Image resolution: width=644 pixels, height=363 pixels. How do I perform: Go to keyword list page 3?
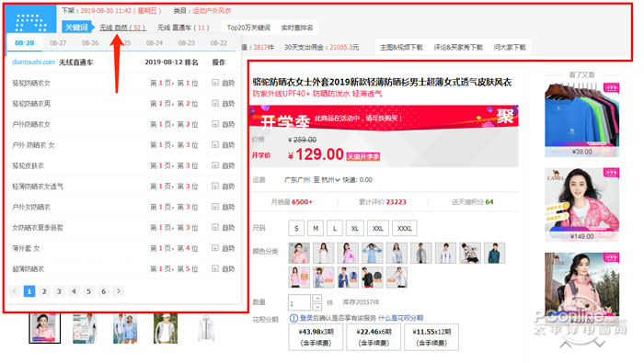point(59,291)
